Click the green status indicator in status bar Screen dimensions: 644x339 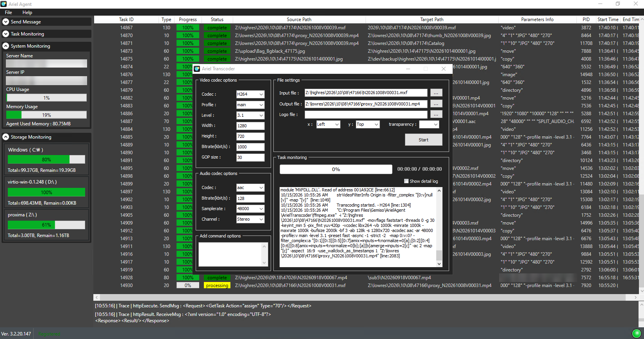(x=636, y=334)
